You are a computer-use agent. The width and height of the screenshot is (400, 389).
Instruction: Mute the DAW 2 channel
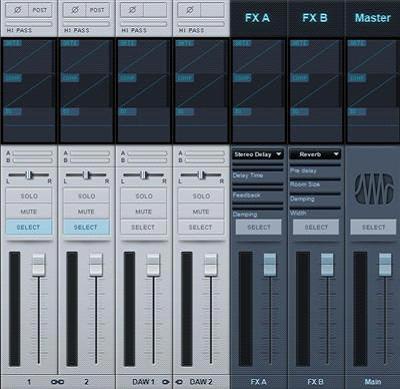201,211
